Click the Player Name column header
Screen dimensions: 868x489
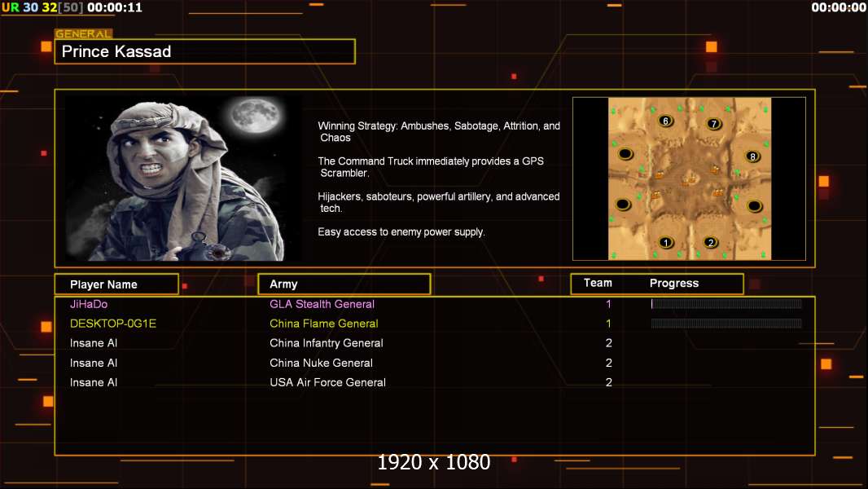(x=116, y=284)
